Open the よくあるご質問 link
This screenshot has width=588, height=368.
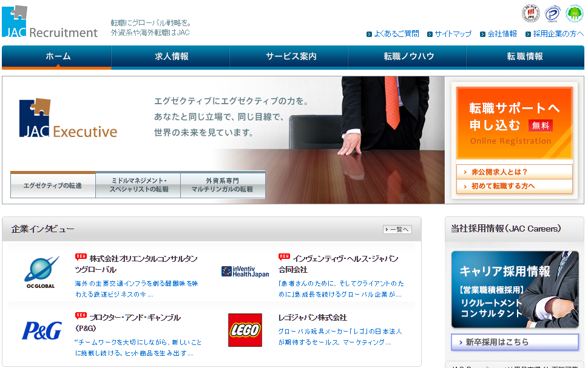tap(397, 34)
